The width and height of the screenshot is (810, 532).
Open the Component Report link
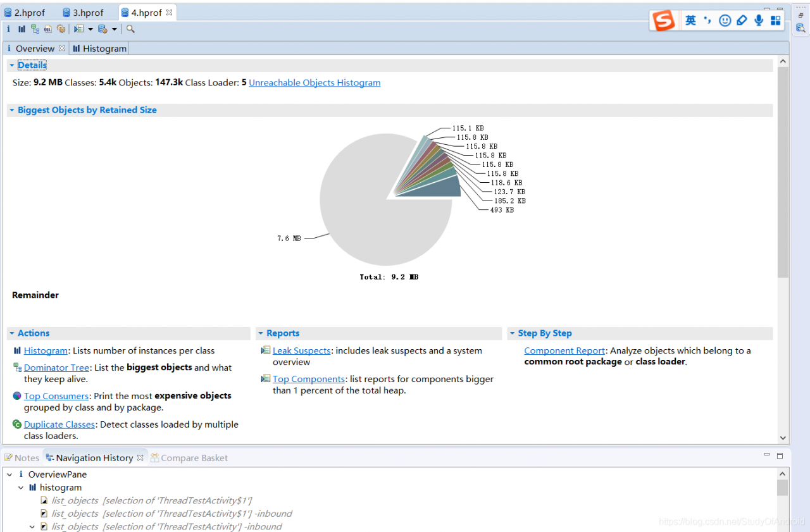(565, 351)
